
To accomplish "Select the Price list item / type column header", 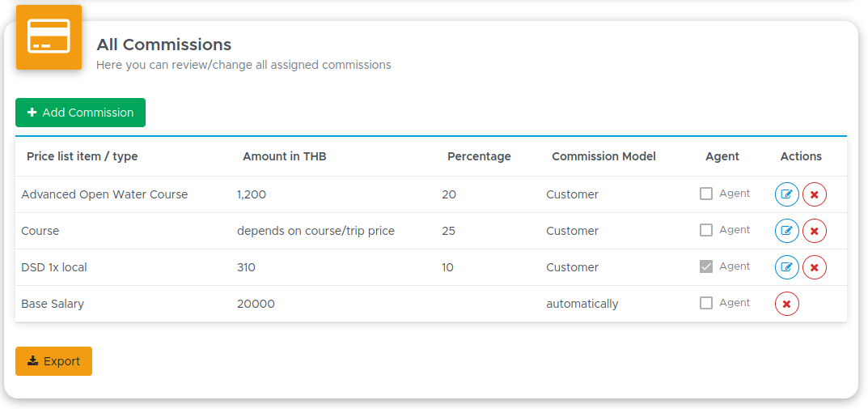I will tap(82, 156).
